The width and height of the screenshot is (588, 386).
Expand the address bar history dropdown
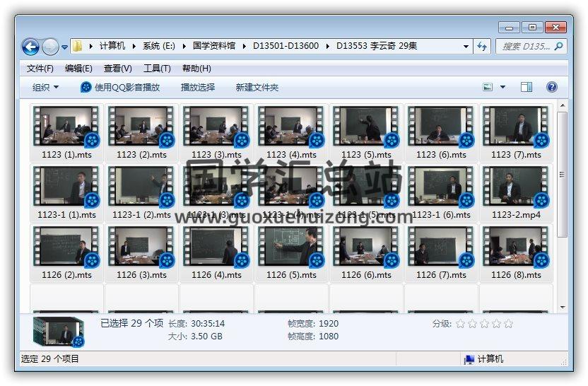coord(466,47)
